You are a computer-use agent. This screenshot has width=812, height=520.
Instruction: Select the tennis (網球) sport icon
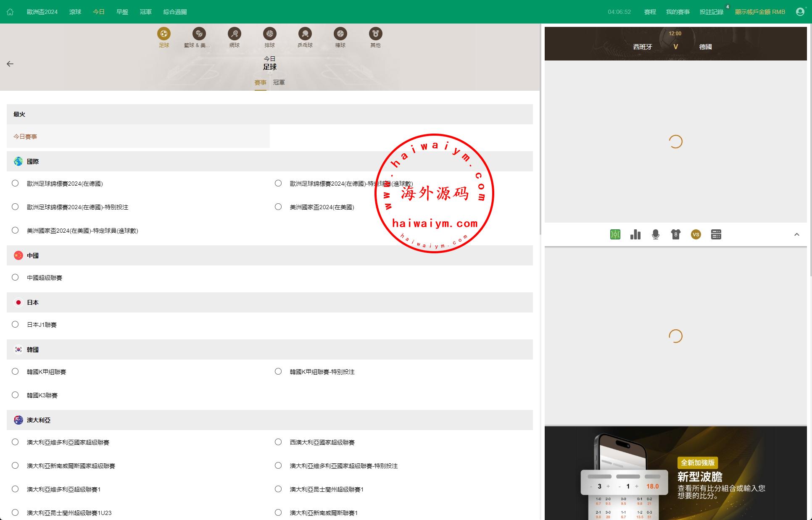coord(235,34)
